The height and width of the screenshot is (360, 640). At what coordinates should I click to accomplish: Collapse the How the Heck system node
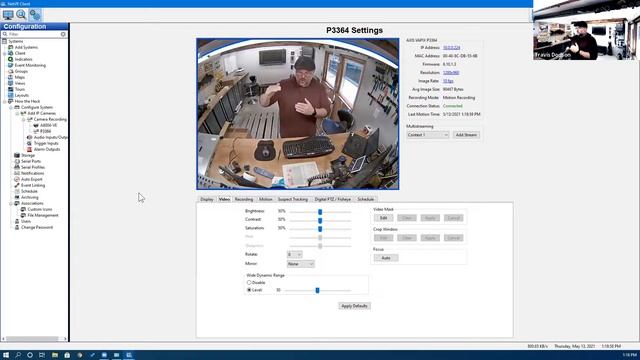click(5, 101)
